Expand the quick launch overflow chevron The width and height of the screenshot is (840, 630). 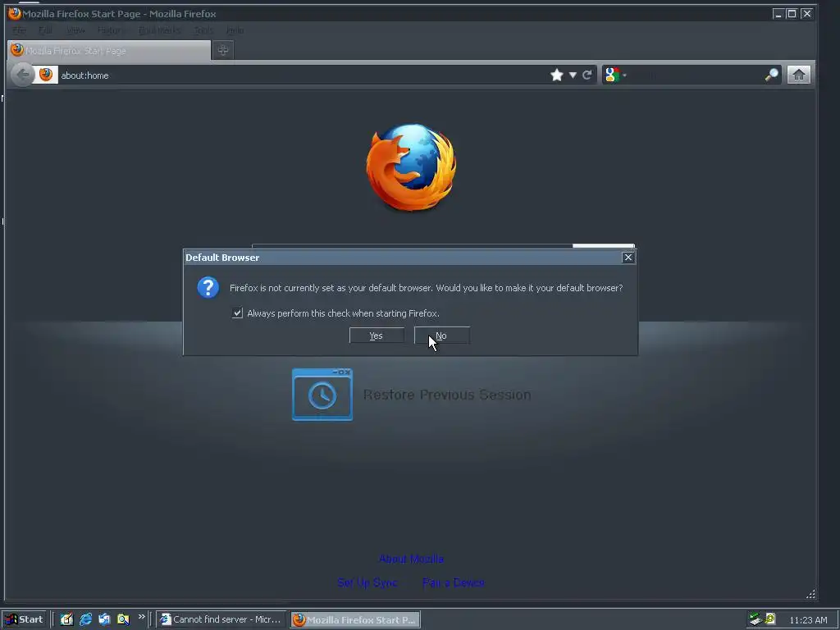coord(141,617)
